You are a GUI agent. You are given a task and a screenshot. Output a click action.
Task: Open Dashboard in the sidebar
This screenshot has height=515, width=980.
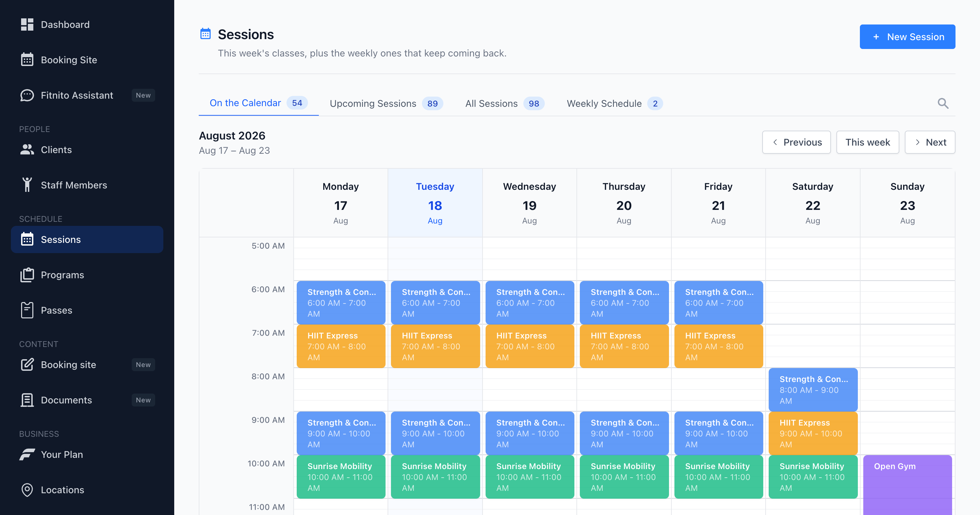[87, 25]
